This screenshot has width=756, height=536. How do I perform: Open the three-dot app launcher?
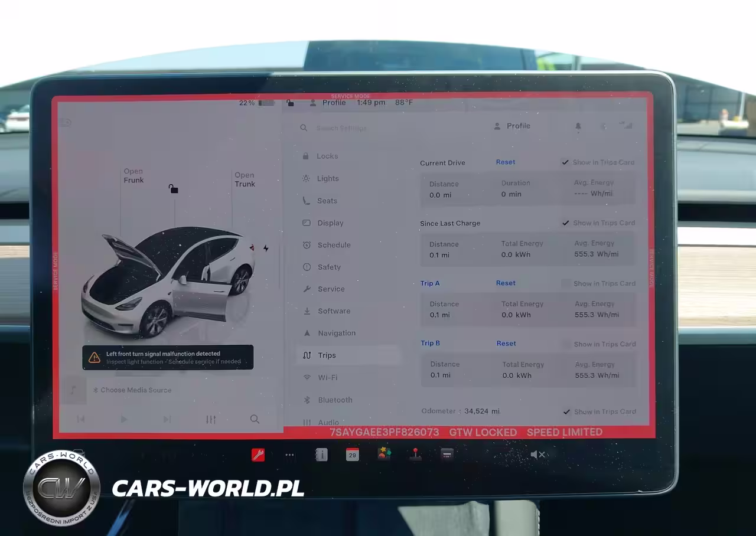pos(289,455)
